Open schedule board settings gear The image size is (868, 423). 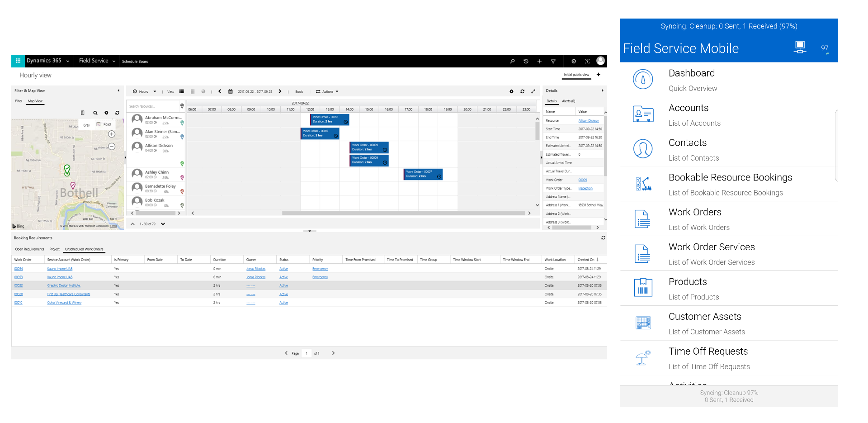(x=511, y=91)
